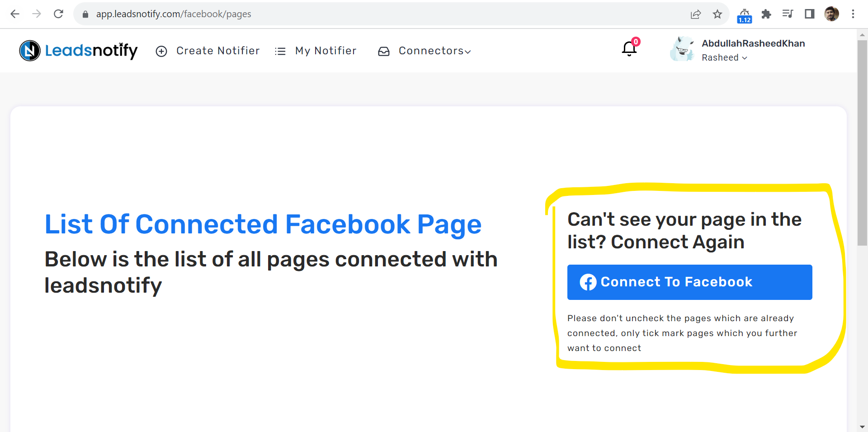Click the AbdullahRasheedKhan username

[753, 43]
